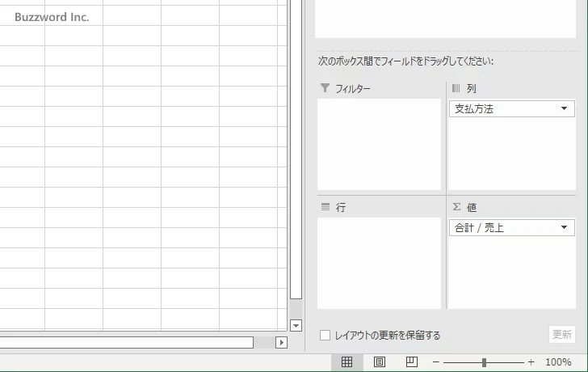588x372 pixels.
Task: Open the 合計 / 売上 field dropdown
Action: click(x=564, y=227)
